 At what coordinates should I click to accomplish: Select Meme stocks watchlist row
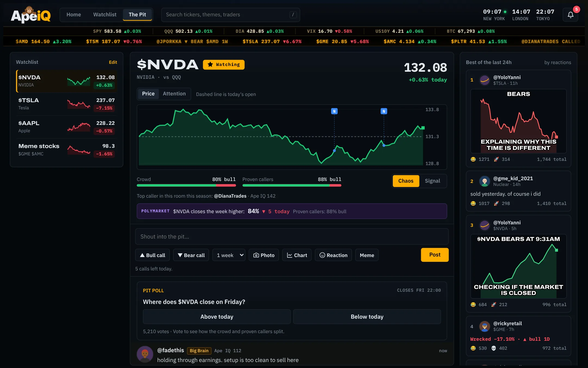[x=67, y=150]
